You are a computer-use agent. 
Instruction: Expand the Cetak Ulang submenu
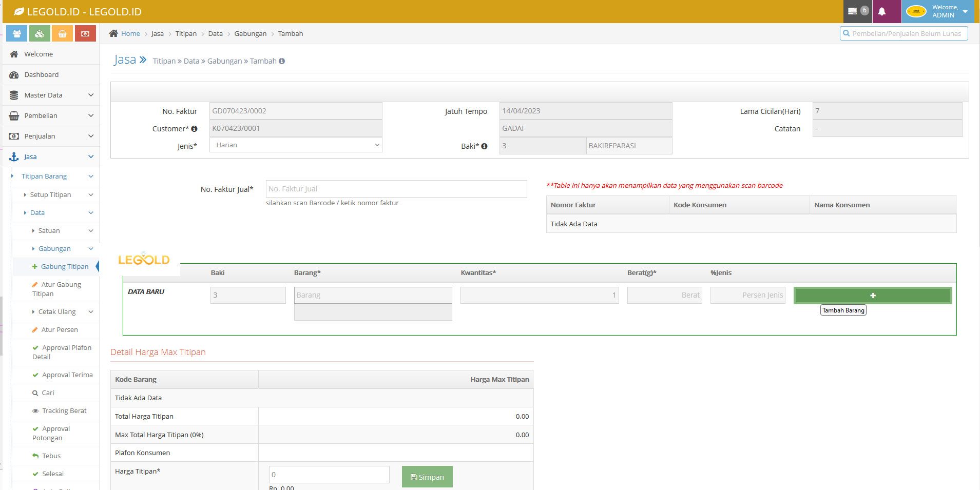[56, 311]
